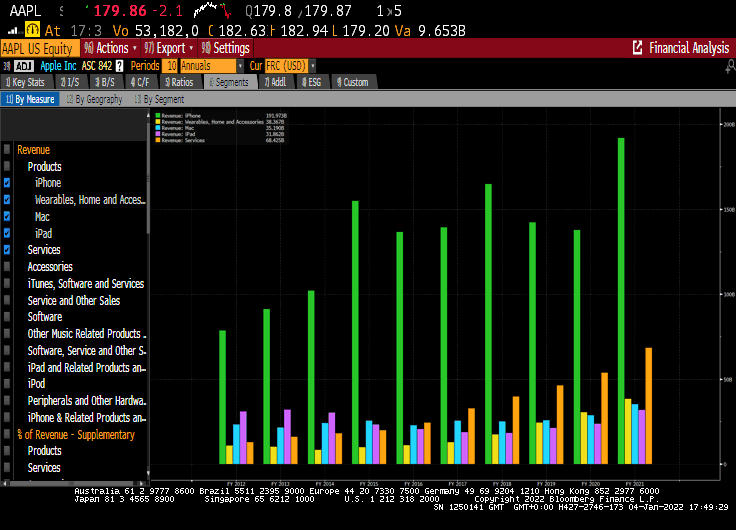Click the ADJ adjustment badge
This screenshot has width=736, height=530.
[25, 65]
